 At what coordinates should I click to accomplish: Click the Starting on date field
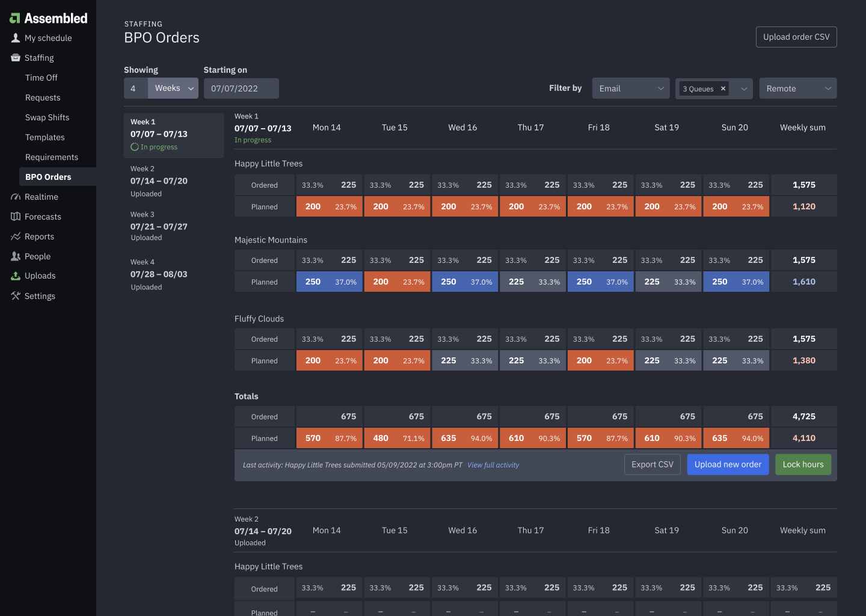[241, 88]
